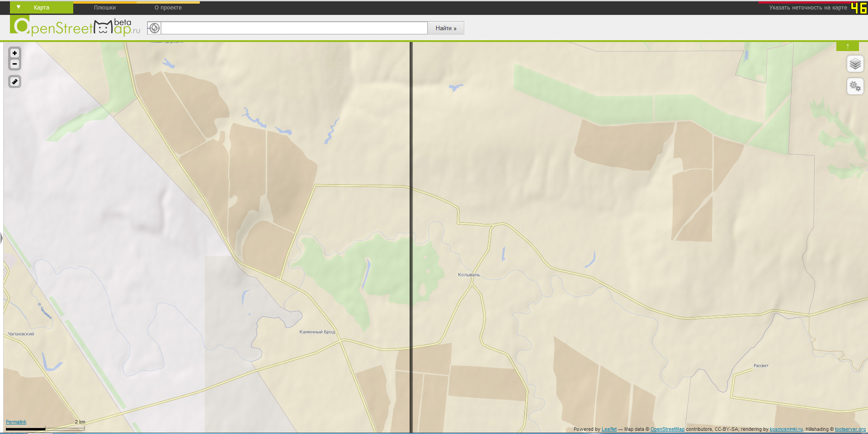This screenshot has height=434, width=868.
Task: Click Указать неточность на карте
Action: coord(808,8)
